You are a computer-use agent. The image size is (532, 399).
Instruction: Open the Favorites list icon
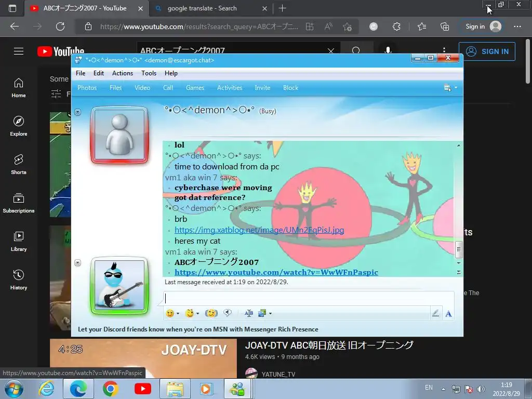(x=422, y=26)
